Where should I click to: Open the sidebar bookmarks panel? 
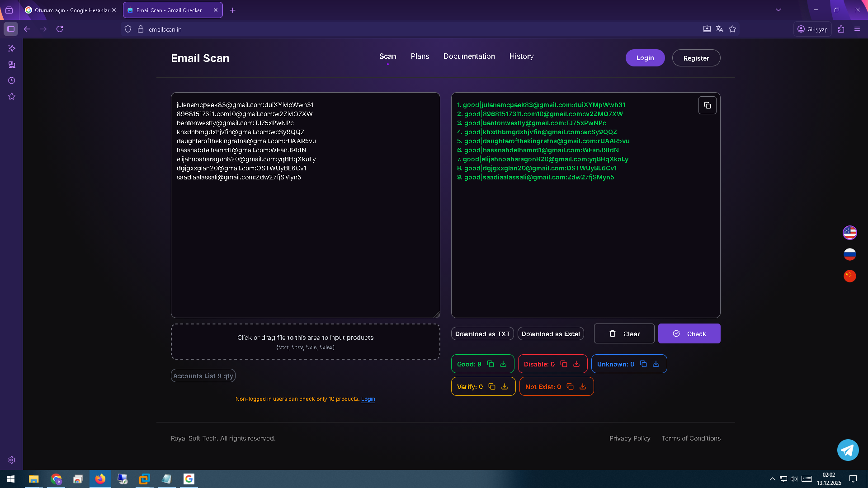(12, 96)
